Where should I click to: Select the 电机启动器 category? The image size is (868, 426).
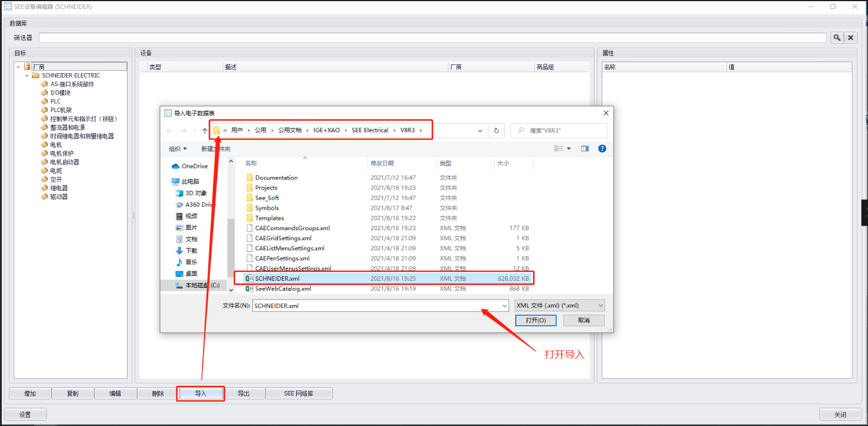(64, 162)
